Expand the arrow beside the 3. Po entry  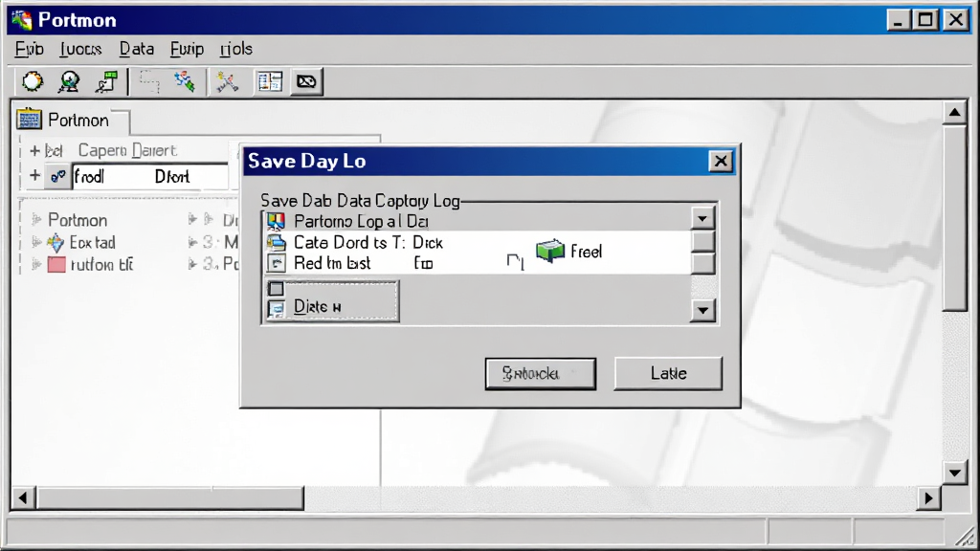click(192, 264)
